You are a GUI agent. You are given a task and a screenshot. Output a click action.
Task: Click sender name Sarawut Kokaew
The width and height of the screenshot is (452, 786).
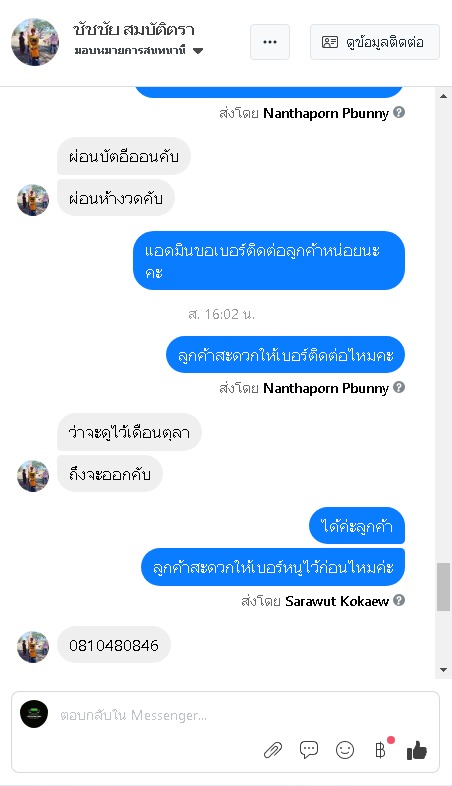337,601
